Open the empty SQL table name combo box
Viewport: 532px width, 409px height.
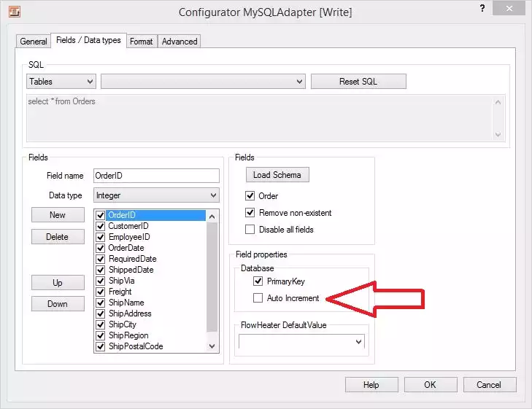pos(203,82)
